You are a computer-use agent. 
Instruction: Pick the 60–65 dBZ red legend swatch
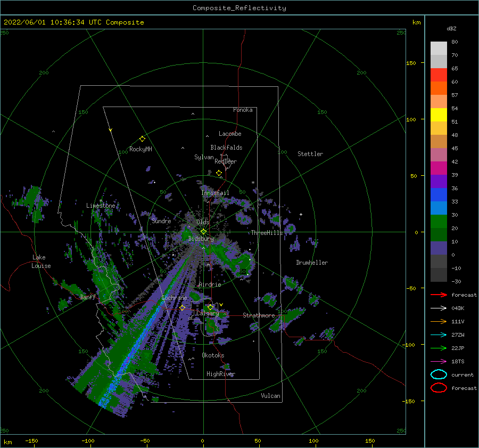pyautogui.click(x=439, y=75)
